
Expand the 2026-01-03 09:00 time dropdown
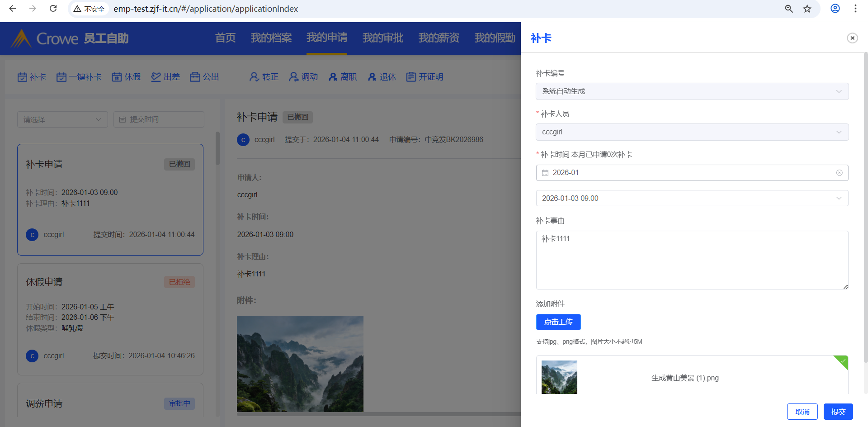coord(692,198)
